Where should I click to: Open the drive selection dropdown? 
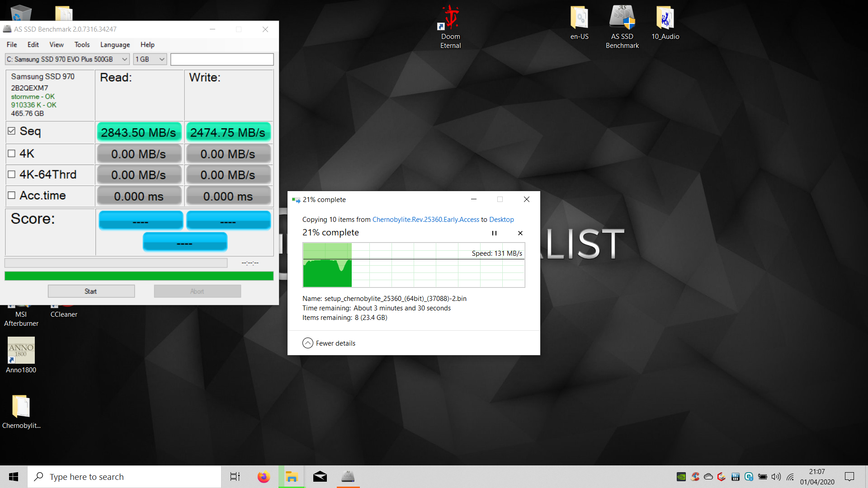tap(67, 59)
